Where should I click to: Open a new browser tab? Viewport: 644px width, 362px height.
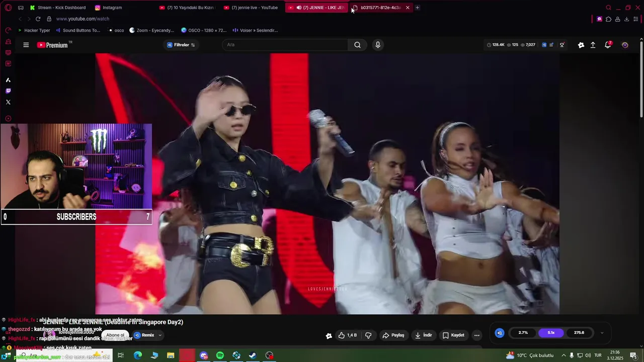point(417,8)
